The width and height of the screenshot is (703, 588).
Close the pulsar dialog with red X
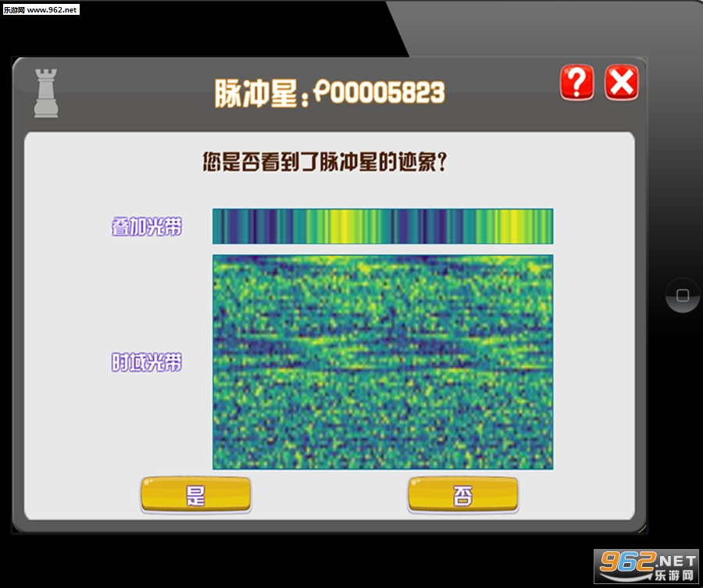tap(622, 82)
